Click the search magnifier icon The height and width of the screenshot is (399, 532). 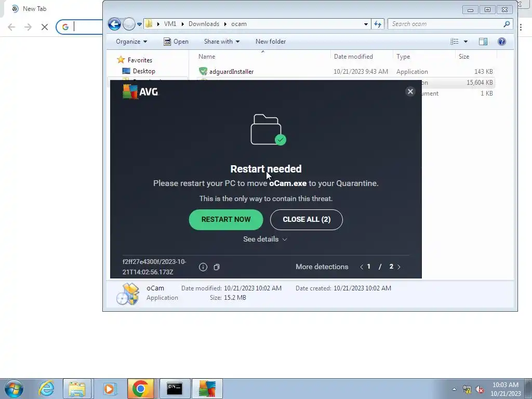pyautogui.click(x=507, y=24)
